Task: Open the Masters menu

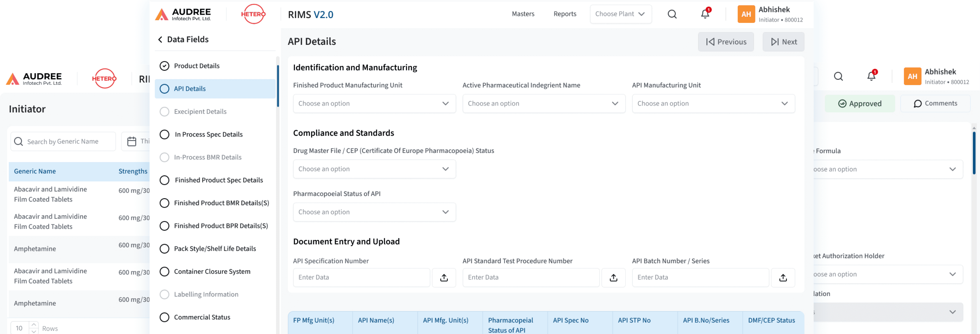Action: [x=523, y=14]
